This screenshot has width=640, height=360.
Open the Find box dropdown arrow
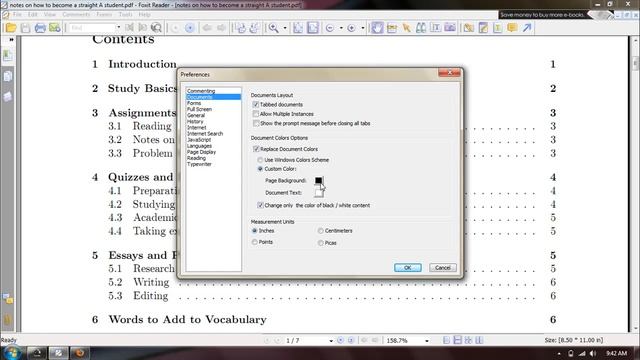click(x=118, y=28)
